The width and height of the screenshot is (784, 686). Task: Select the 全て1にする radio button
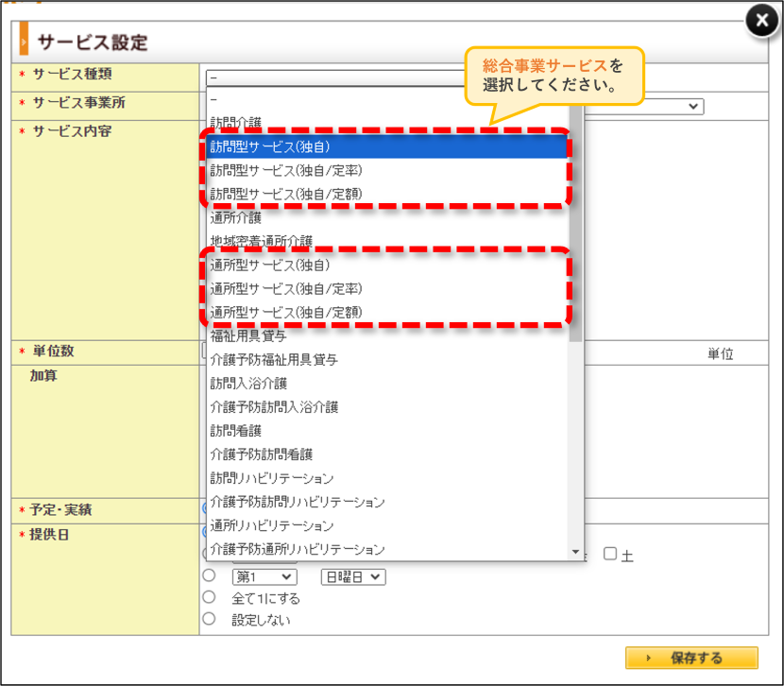click(x=209, y=597)
